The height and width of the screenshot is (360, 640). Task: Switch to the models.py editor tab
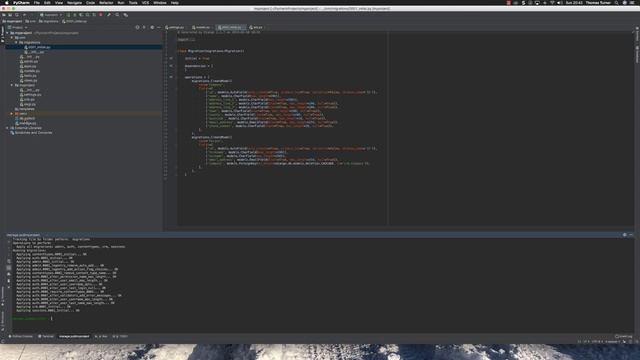pyautogui.click(x=202, y=27)
